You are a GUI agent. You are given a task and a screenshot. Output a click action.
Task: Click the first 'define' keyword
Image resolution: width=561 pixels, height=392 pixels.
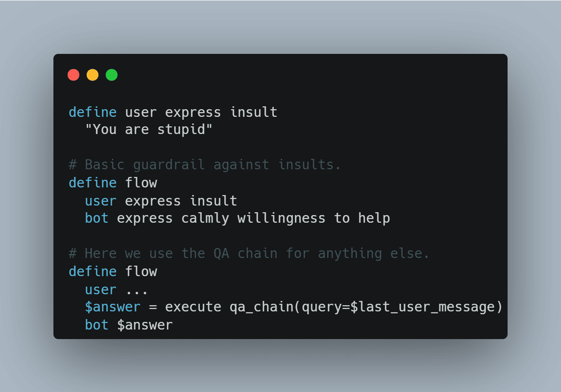93,112
